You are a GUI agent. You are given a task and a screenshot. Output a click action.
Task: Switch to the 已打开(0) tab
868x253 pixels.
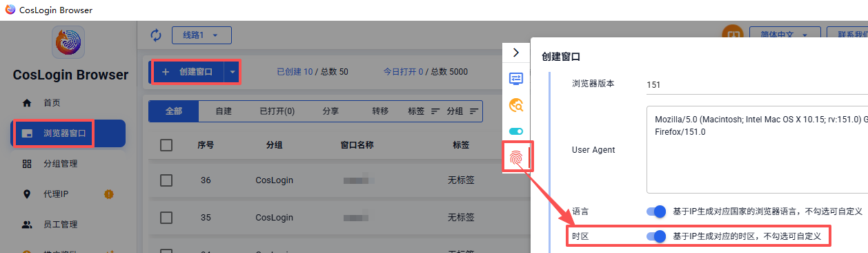pos(277,111)
